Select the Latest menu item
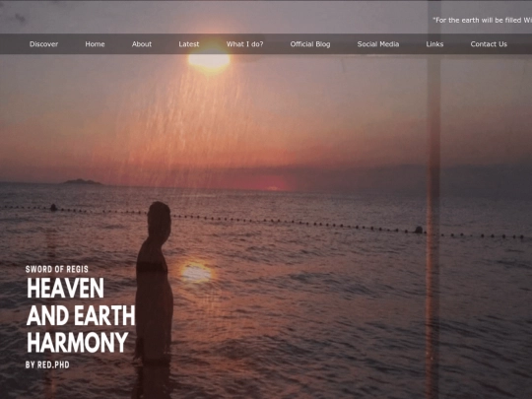Image resolution: width=532 pixels, height=399 pixels. [189, 44]
